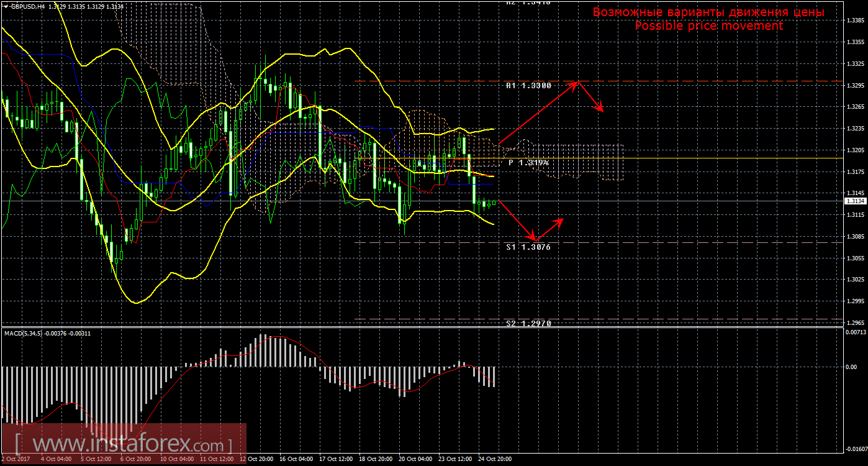Click the 0.00713 MACD scale value
The height and width of the screenshot is (466, 868).
point(854,332)
